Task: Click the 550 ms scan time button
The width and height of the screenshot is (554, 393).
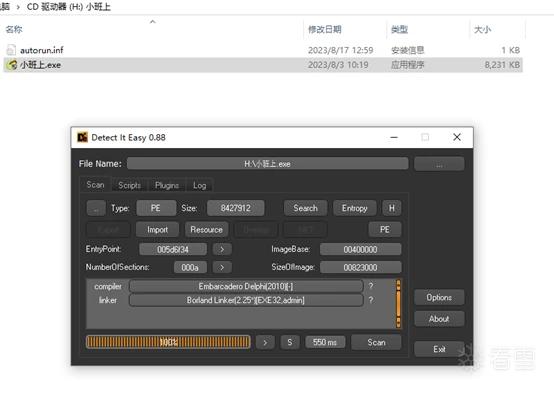Action: pyautogui.click(x=325, y=342)
